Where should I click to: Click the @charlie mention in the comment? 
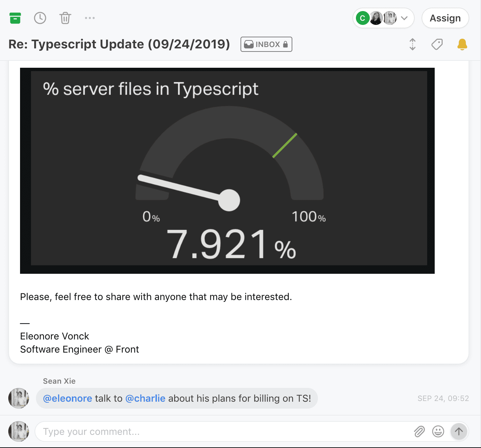(145, 398)
